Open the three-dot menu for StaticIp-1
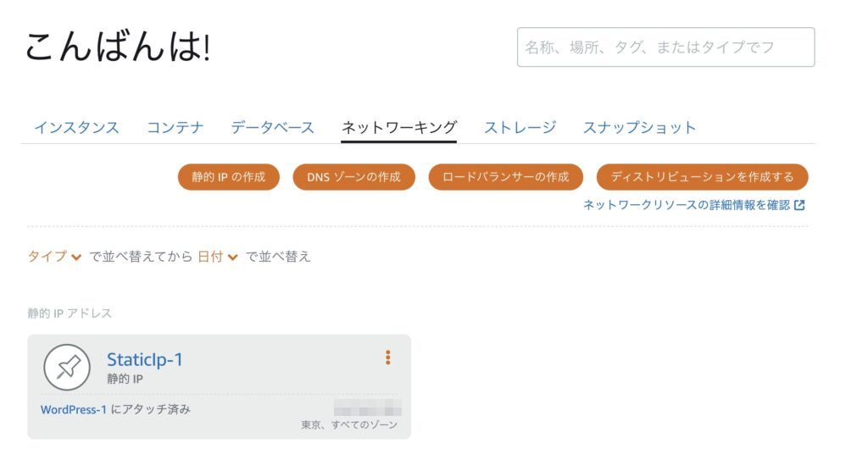 click(388, 357)
